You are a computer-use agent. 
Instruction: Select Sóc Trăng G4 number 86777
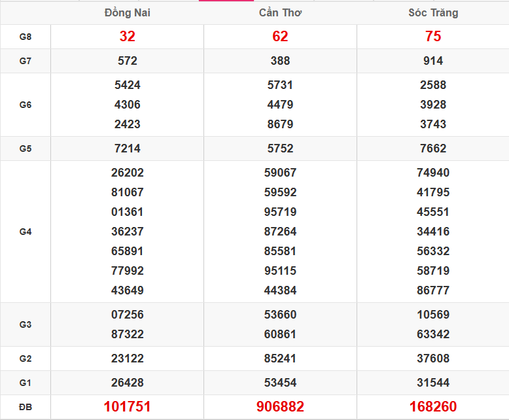click(433, 290)
